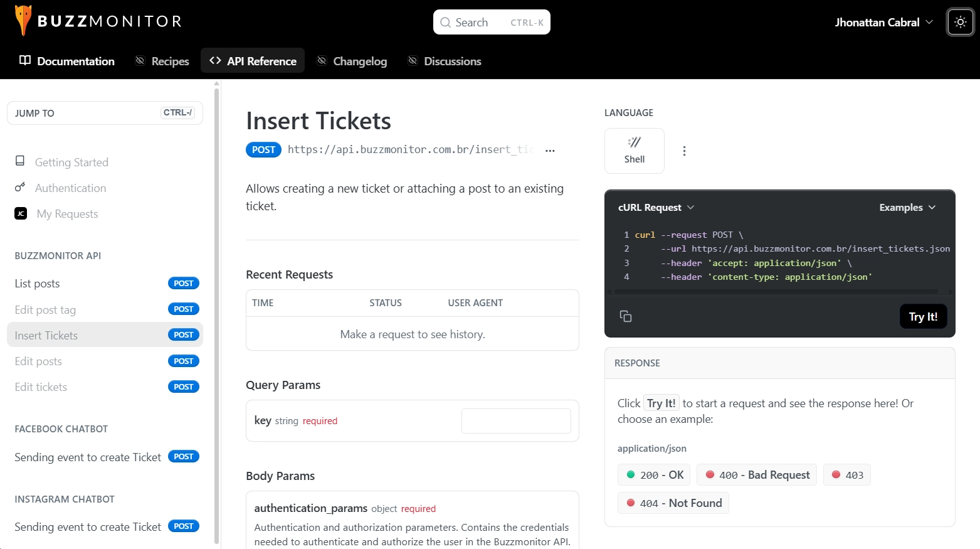Open the Edit tickets endpoint

pos(105,387)
